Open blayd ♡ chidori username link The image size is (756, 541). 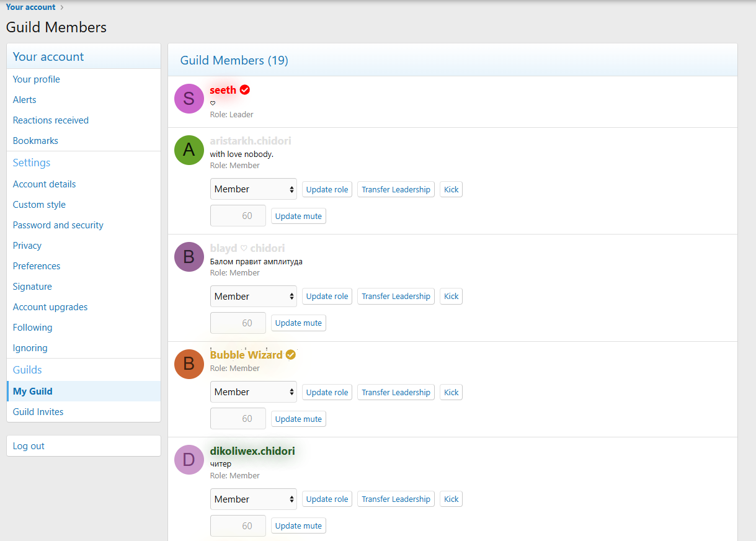pyautogui.click(x=247, y=248)
